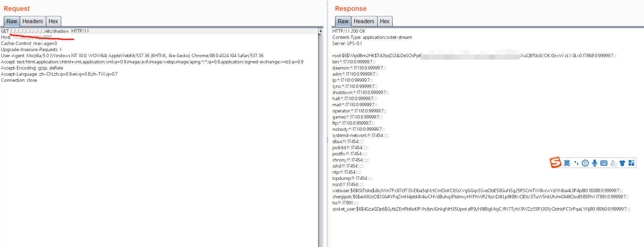Click the halt shadow entry line

(354, 98)
